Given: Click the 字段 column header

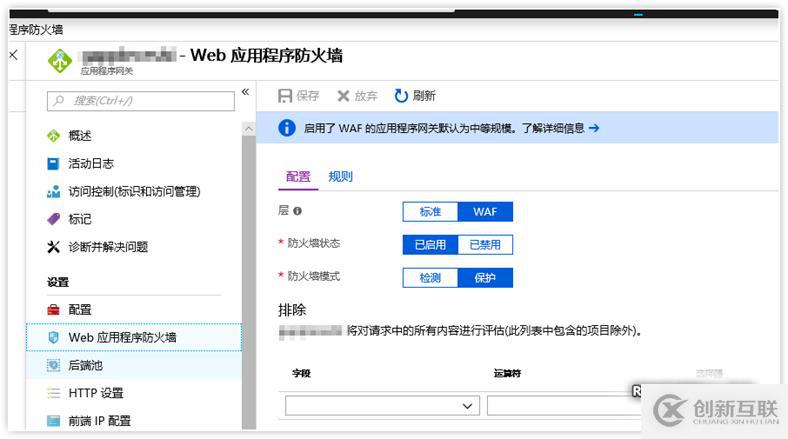Looking at the screenshot, I should [302, 373].
